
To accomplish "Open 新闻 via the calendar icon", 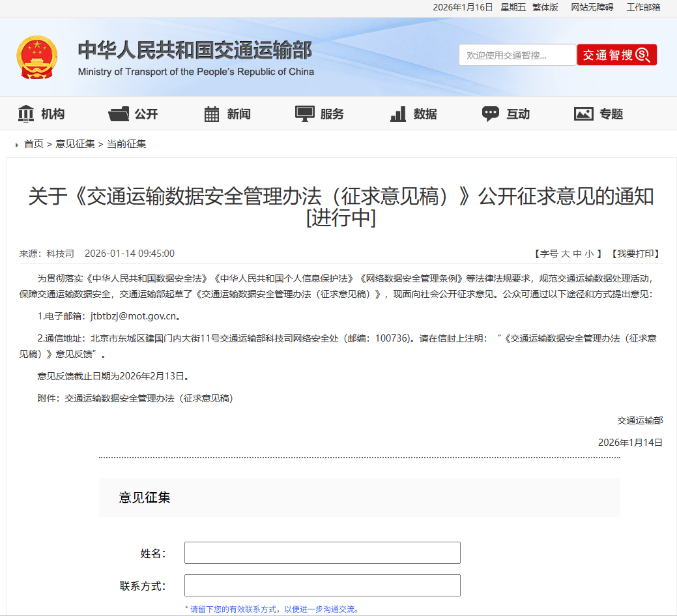I will (x=211, y=113).
